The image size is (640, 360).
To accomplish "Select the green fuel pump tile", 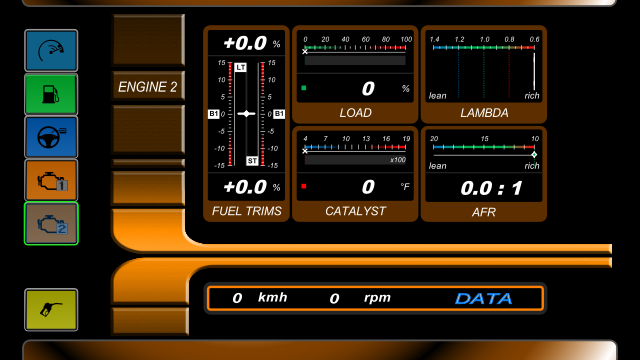I will tap(51, 94).
